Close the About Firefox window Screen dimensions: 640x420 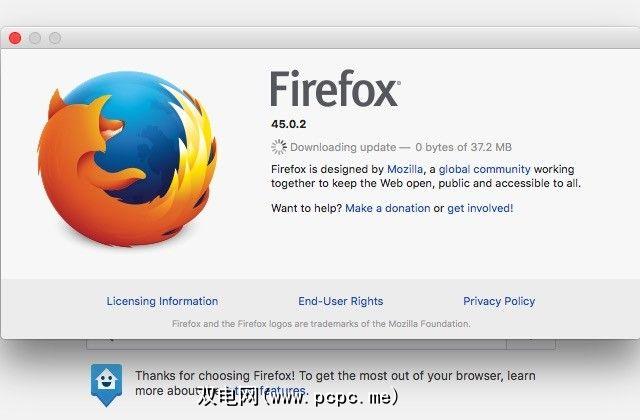coord(15,38)
